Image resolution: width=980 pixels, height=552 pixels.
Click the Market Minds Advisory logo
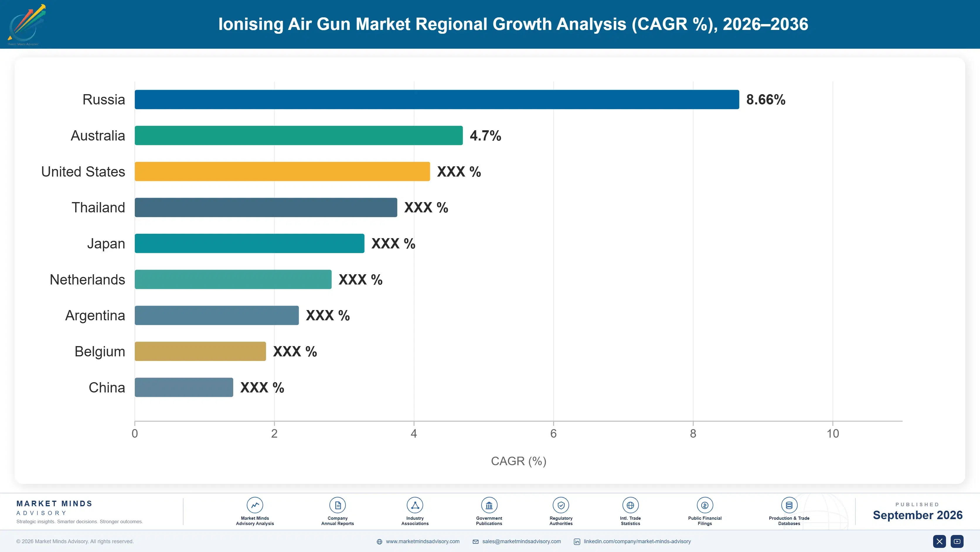coord(26,25)
